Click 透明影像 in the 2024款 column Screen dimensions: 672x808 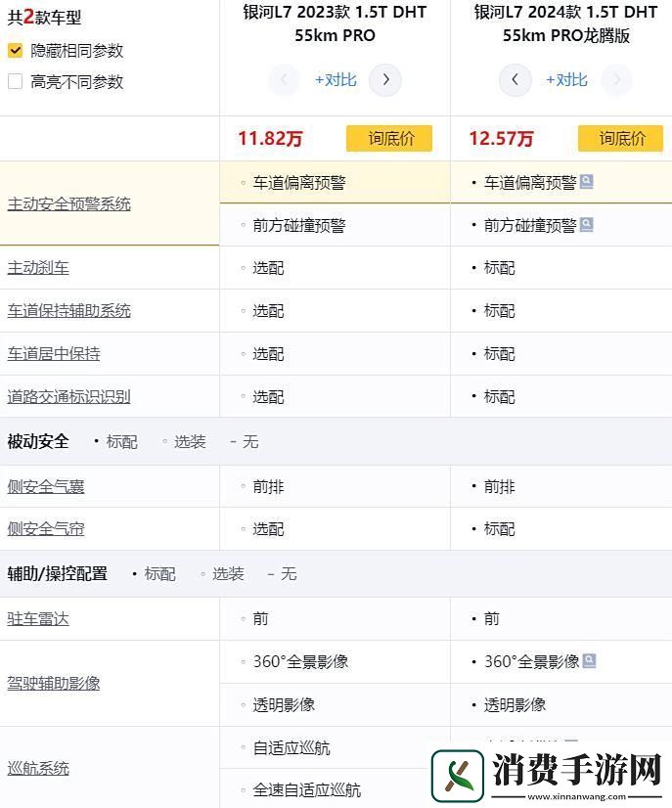515,705
